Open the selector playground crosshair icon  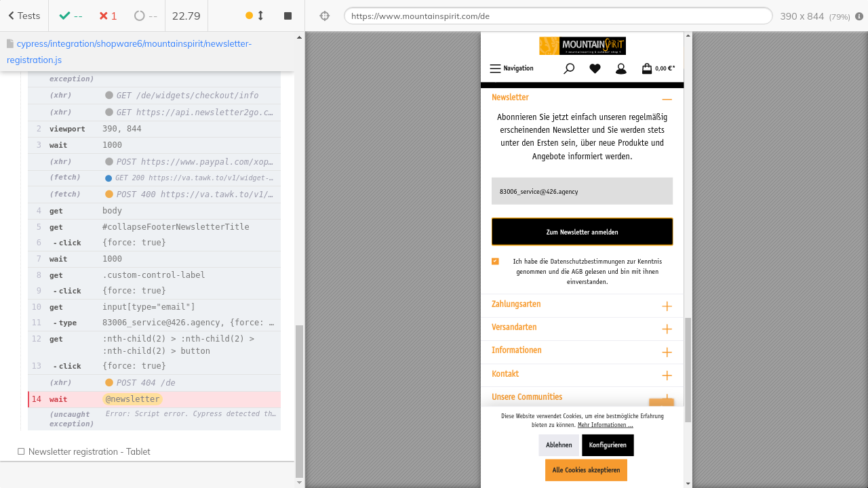point(324,16)
